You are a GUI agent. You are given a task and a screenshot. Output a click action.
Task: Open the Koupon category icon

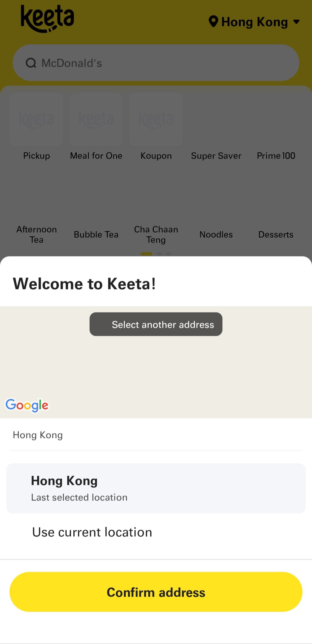[x=156, y=120]
